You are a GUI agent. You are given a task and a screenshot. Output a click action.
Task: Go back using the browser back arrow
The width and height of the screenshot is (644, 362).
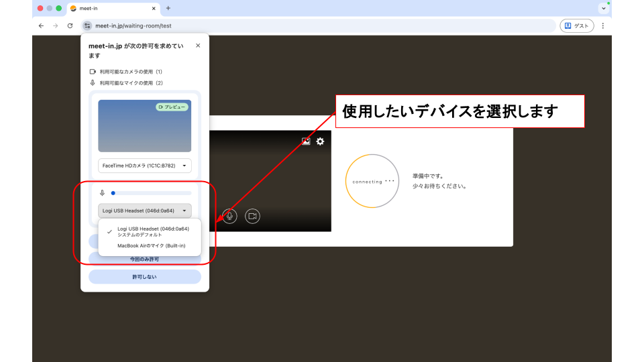(41, 25)
